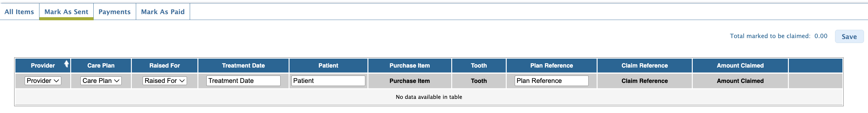
Task: Focus the Treatment Date filter field
Action: [x=243, y=81]
